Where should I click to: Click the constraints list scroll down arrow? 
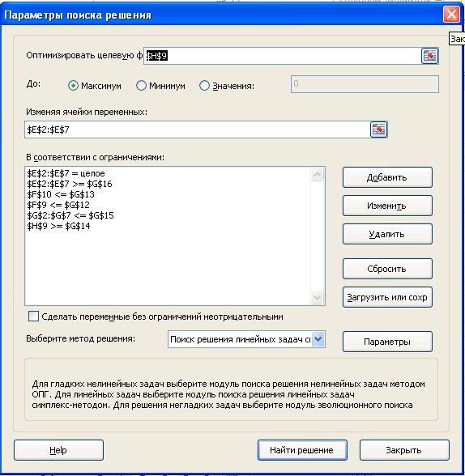(318, 297)
